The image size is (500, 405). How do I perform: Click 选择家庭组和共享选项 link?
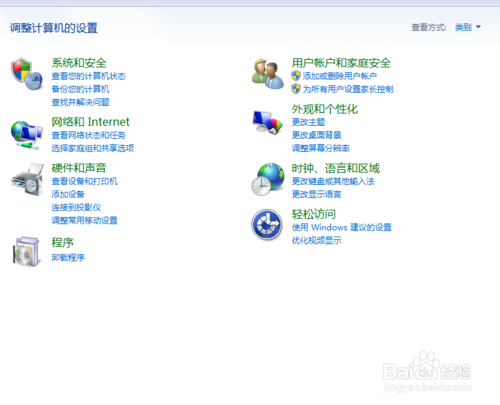93,148
